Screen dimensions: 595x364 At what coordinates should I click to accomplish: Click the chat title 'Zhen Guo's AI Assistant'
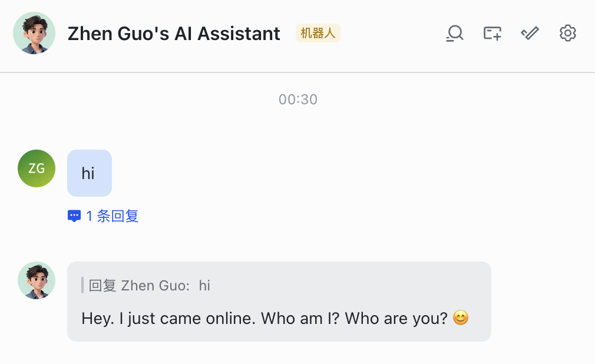pyautogui.click(x=174, y=34)
